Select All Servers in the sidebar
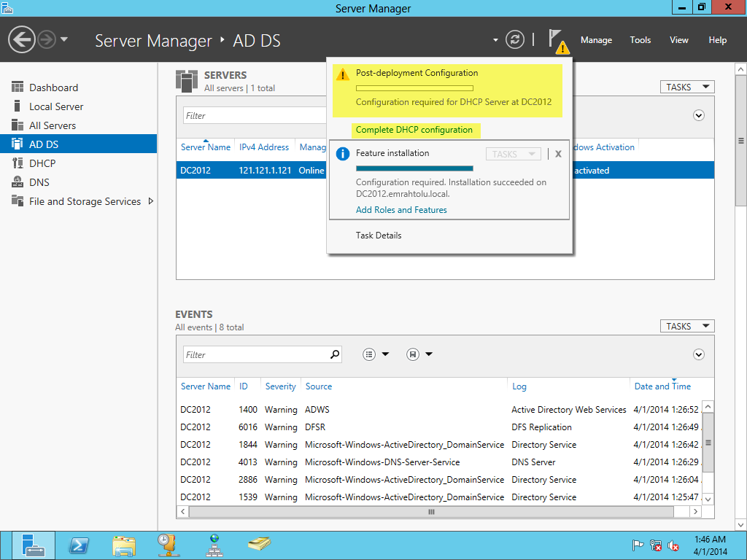This screenshot has height=560, width=747. (x=79, y=125)
